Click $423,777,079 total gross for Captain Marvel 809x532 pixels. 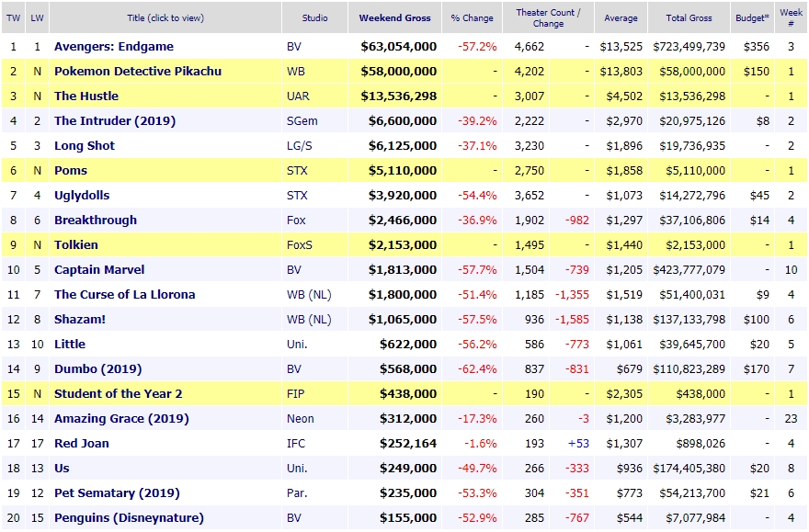point(689,269)
